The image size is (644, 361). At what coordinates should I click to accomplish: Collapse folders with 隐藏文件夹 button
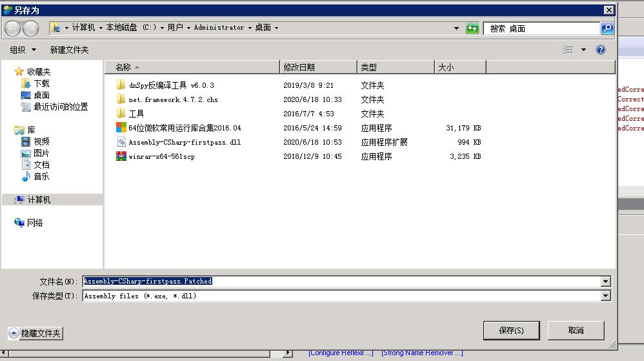pos(36,333)
